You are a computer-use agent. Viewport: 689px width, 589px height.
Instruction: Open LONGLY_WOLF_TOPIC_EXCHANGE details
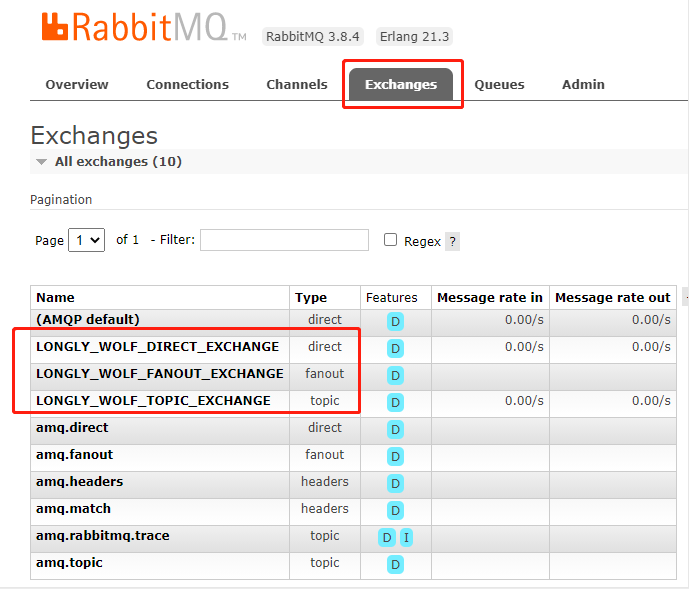tap(153, 401)
